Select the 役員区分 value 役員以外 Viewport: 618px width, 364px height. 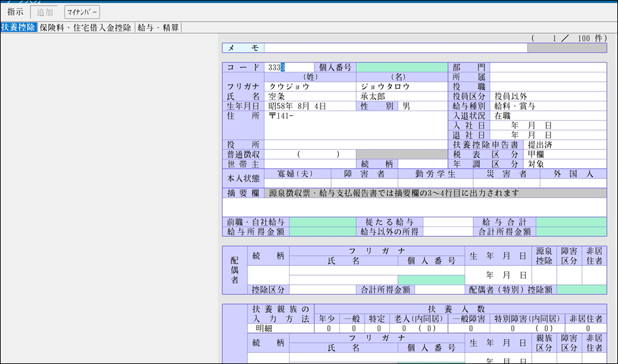pos(548,97)
